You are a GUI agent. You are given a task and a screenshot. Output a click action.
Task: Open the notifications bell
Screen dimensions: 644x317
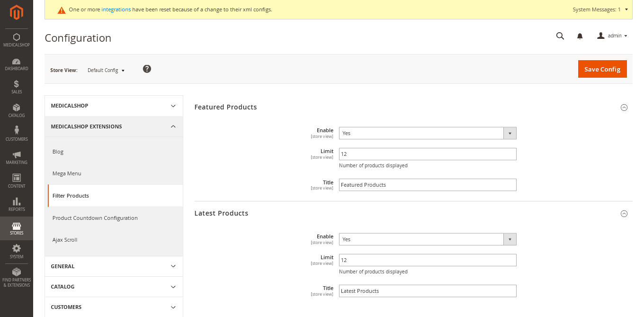pos(580,36)
